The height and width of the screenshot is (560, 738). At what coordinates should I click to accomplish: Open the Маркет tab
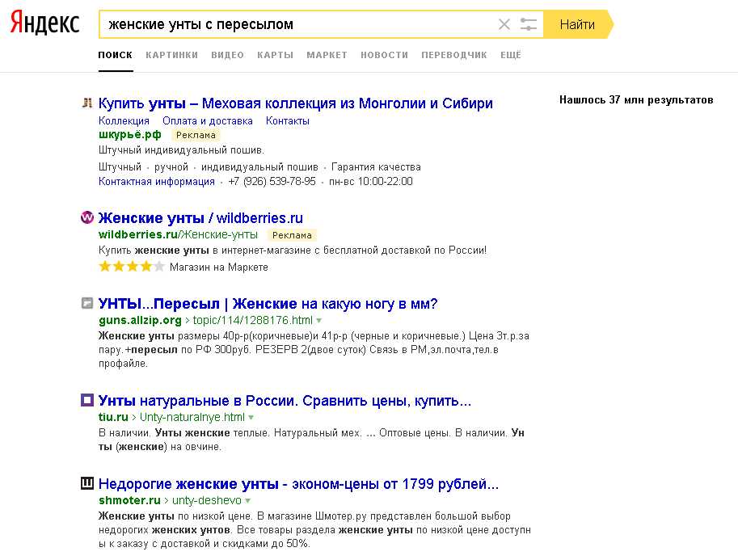(327, 55)
